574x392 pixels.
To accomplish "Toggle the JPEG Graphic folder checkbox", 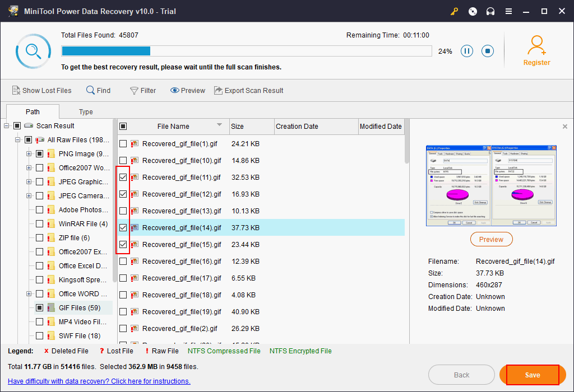I will (x=40, y=182).
